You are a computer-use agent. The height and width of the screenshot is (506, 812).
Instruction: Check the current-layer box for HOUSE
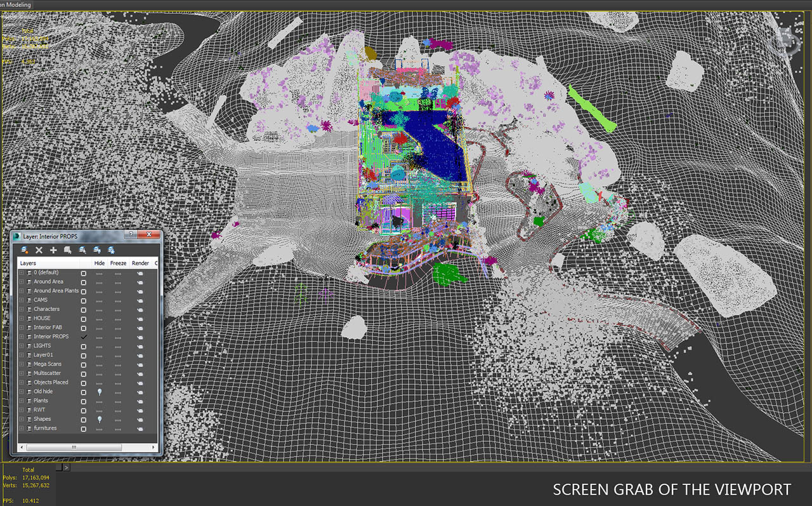[x=83, y=318]
